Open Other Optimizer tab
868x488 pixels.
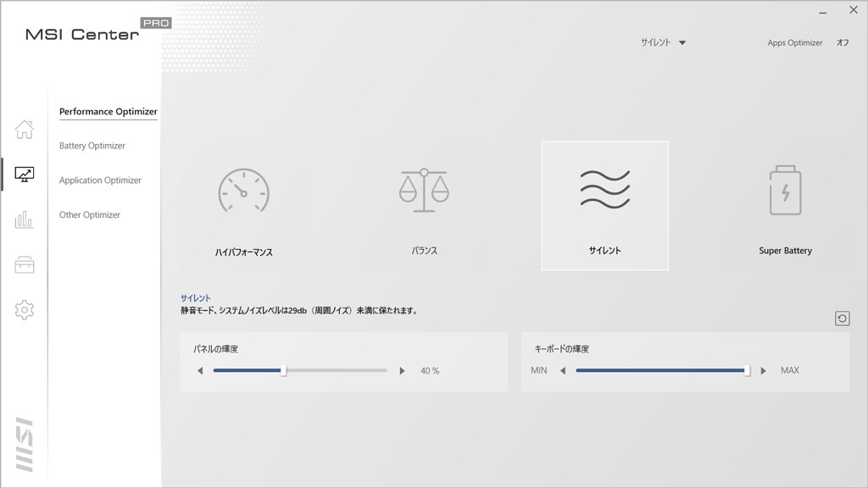pos(90,214)
